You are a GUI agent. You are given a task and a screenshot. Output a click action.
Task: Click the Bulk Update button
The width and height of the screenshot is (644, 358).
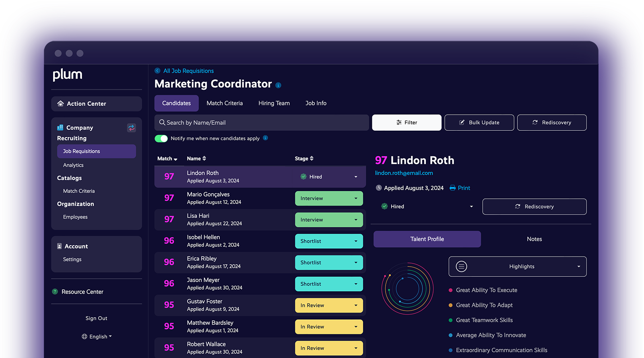(479, 123)
